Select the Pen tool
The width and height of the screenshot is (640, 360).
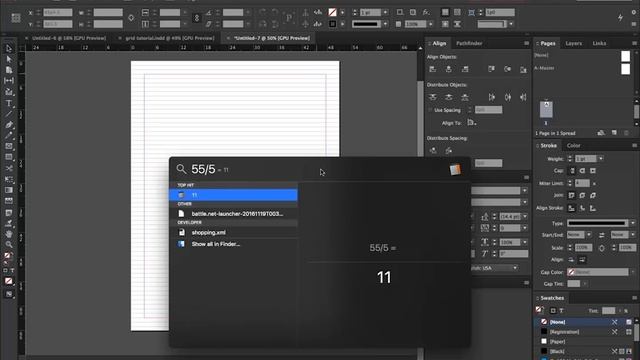pos(9,124)
